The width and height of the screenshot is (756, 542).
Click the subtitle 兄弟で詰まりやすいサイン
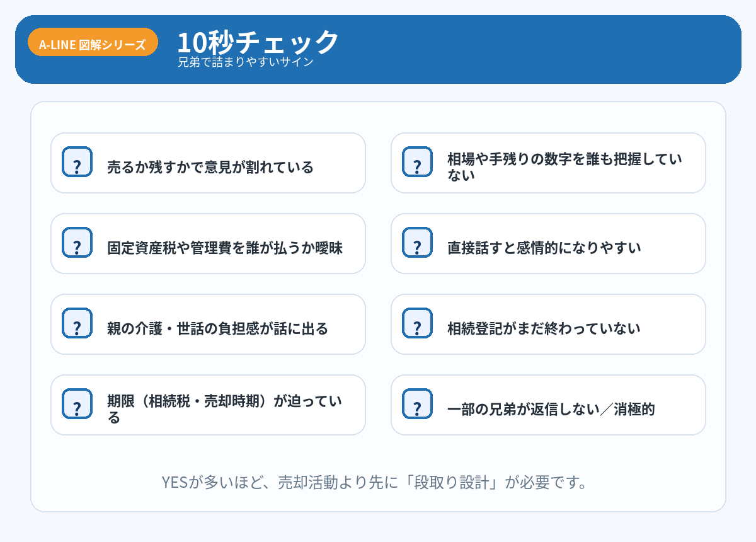(x=246, y=62)
